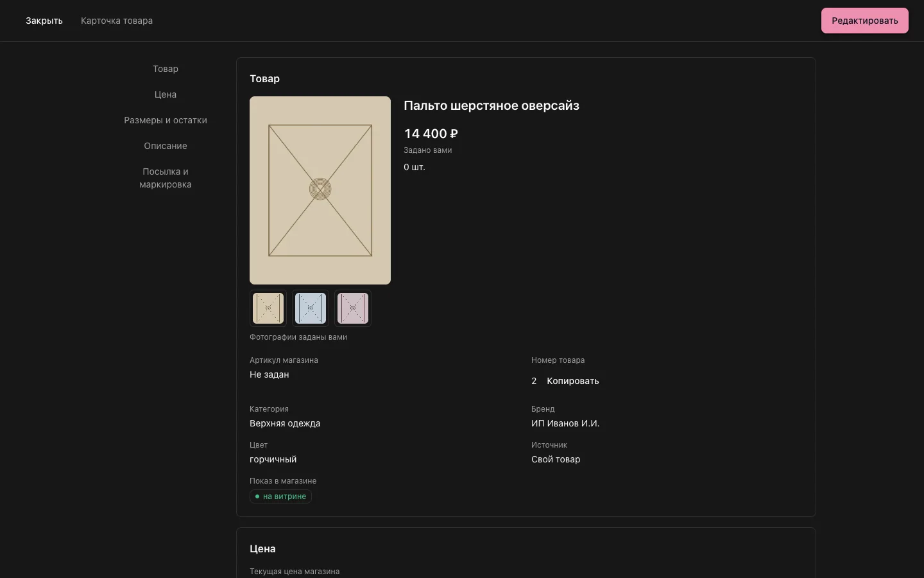Select the blue photo thumbnail
The image size is (924, 578).
pyautogui.click(x=311, y=308)
